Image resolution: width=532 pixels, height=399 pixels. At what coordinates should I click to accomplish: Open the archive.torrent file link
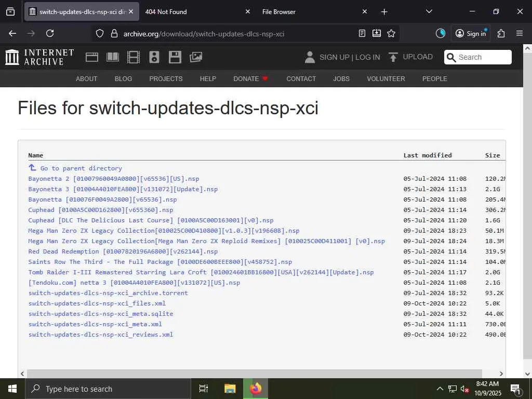(x=108, y=293)
